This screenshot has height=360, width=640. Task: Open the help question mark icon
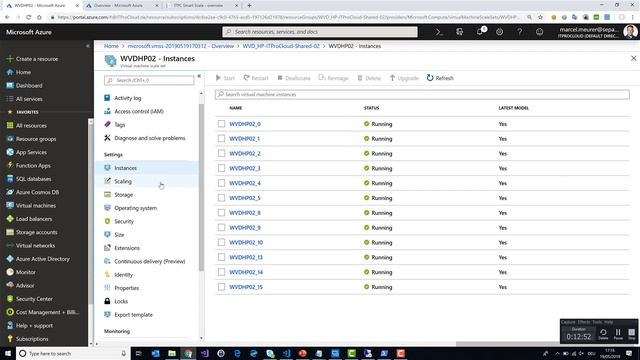[x=519, y=32]
